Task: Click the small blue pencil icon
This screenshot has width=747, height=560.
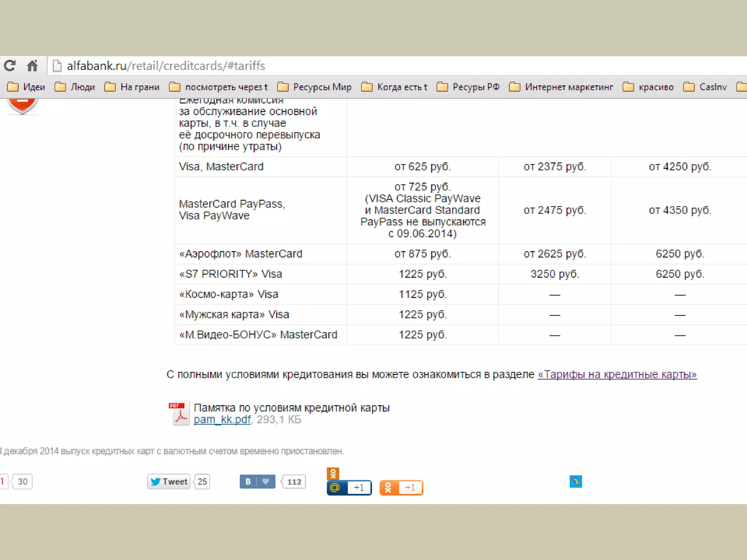Action: tap(576, 482)
